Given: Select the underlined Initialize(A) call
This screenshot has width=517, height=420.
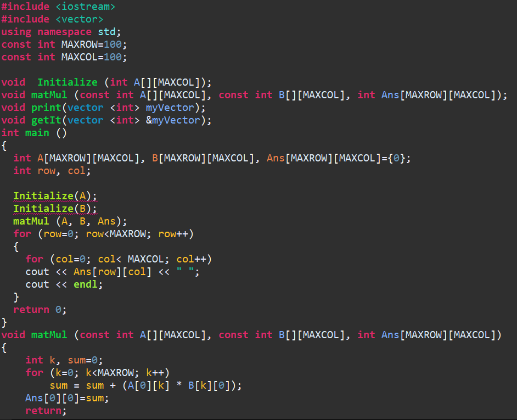Looking at the screenshot, I should coord(53,195).
